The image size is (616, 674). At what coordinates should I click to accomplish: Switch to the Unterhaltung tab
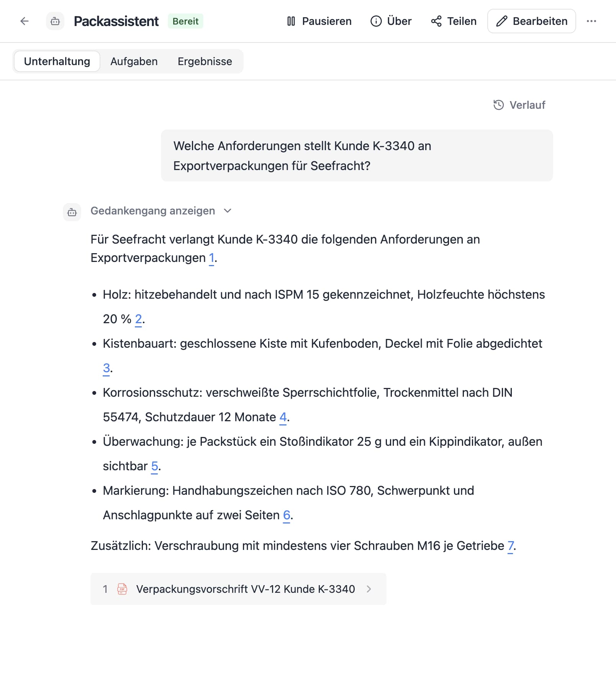57,61
